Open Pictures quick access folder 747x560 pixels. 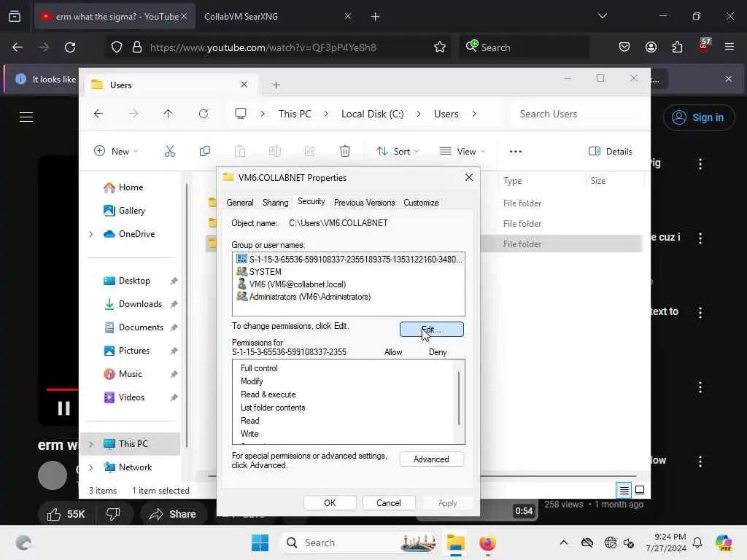(134, 351)
